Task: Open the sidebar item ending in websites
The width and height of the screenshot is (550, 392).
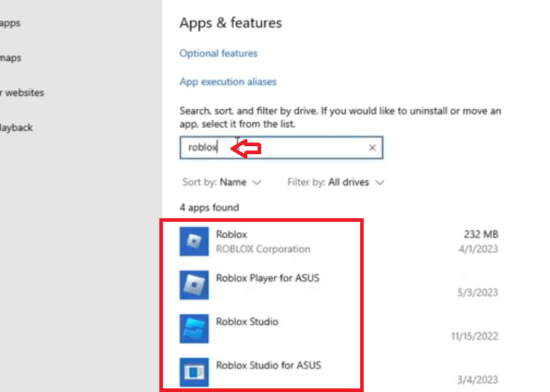Action: pos(22,93)
